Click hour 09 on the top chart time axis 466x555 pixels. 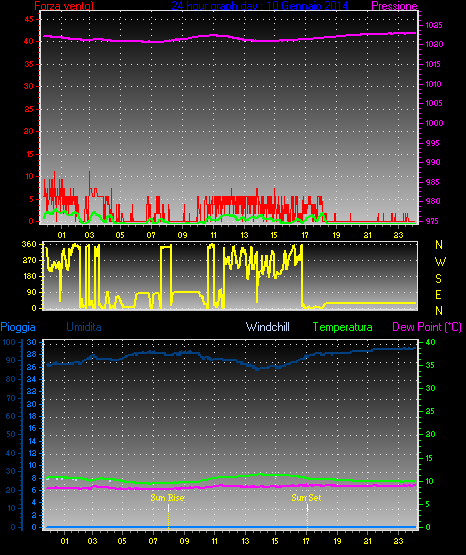point(182,235)
